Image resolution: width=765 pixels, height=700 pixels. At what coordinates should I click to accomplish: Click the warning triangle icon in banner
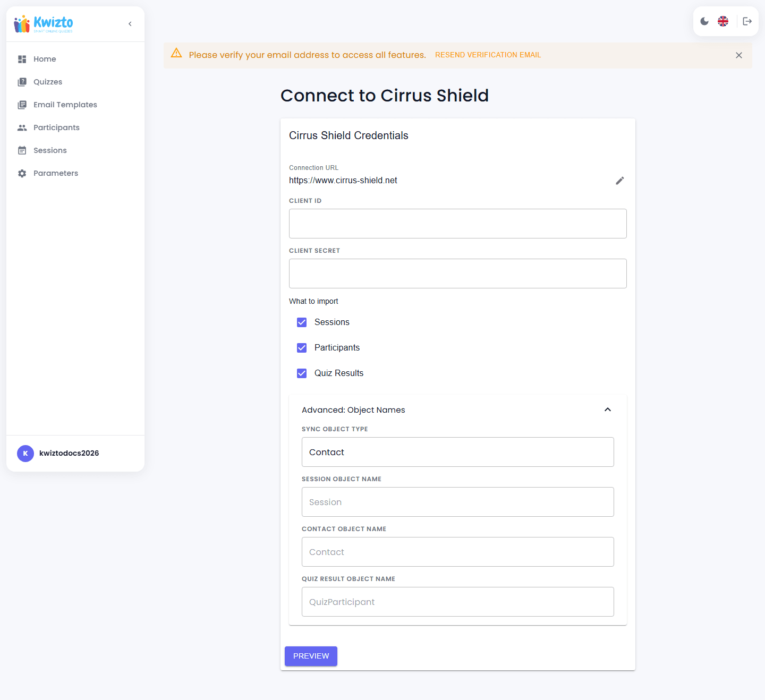tap(176, 53)
